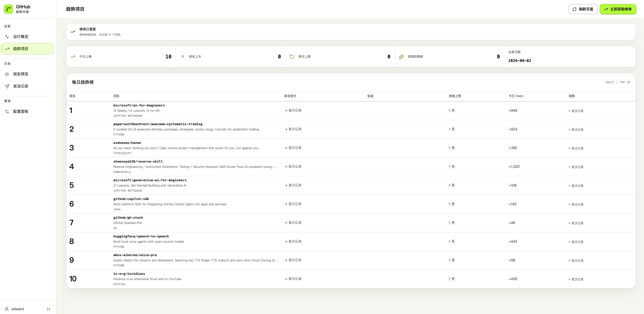Image resolution: width=644 pixels, height=314 pixels.
Task: Click the 今日上榜 trending icon
Action: point(73,57)
